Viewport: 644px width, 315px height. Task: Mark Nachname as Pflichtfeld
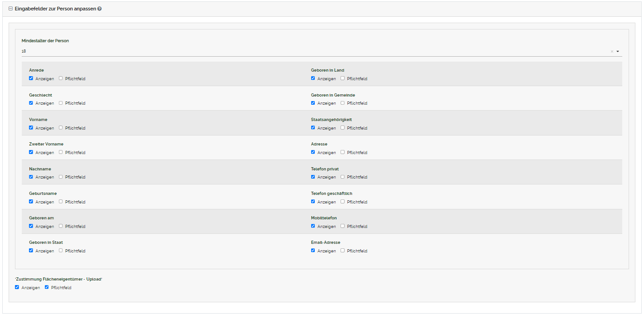(61, 177)
